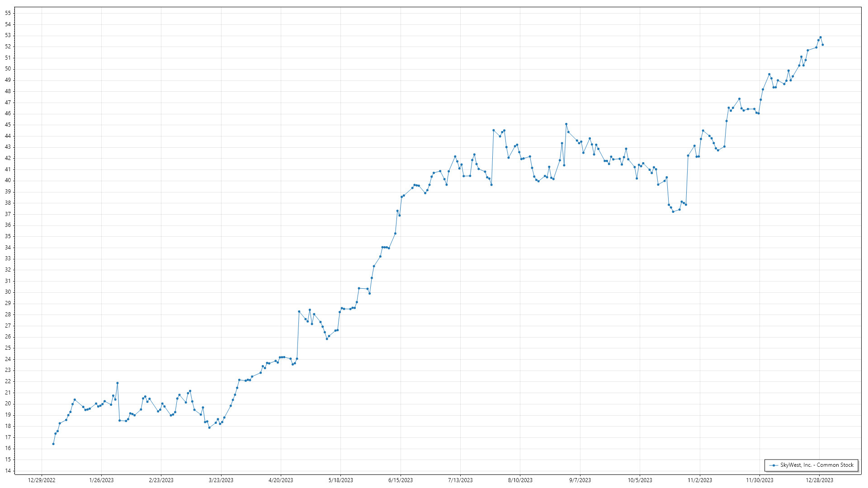Viewport: 868px width, 488px height.
Task: Click the first data point near 16
Action: (53, 444)
